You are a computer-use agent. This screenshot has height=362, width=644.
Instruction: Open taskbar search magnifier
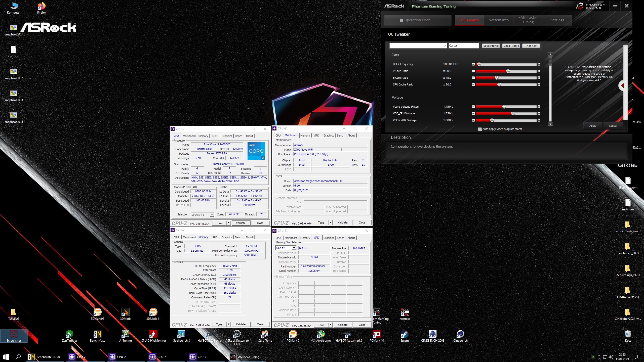(x=18, y=357)
